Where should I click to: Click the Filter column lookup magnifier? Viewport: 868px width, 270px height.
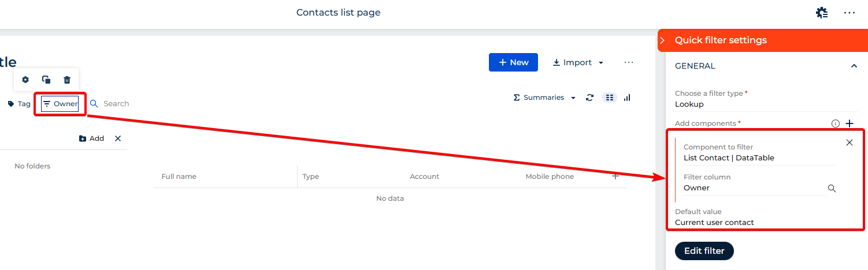[x=832, y=188]
